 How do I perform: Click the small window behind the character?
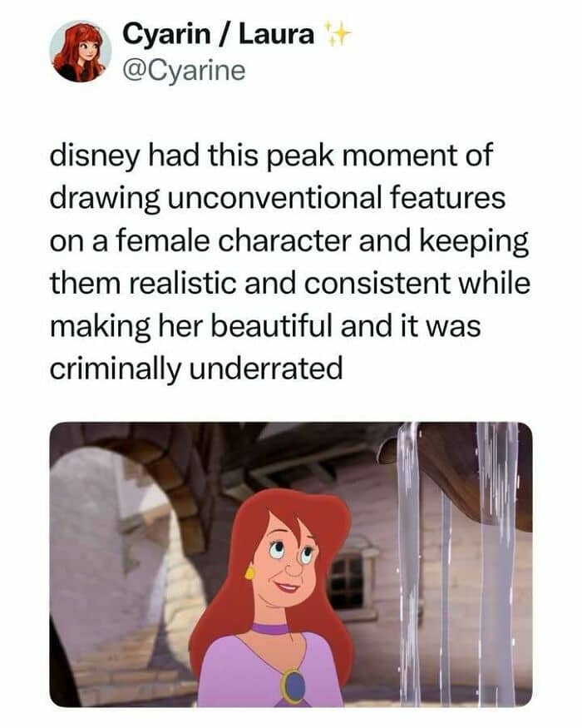[348, 581]
